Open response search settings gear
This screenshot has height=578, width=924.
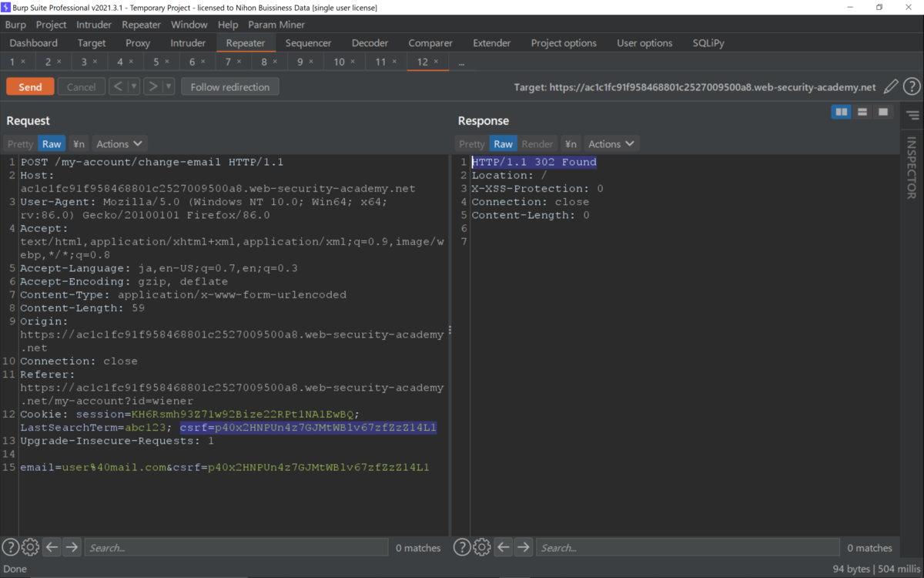pos(481,547)
